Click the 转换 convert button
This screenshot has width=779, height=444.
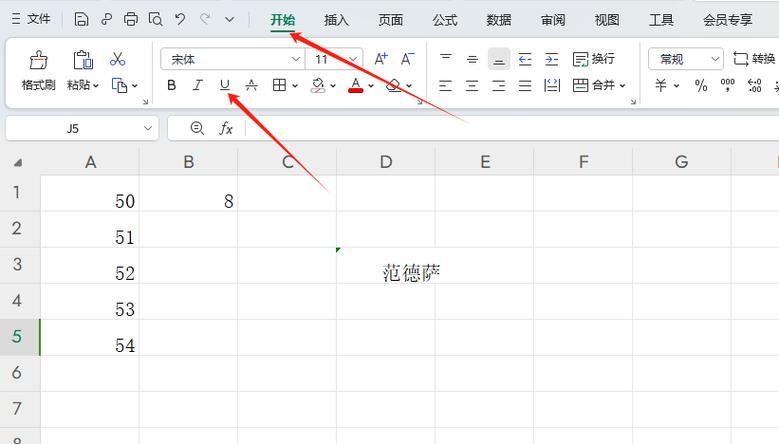click(x=754, y=59)
